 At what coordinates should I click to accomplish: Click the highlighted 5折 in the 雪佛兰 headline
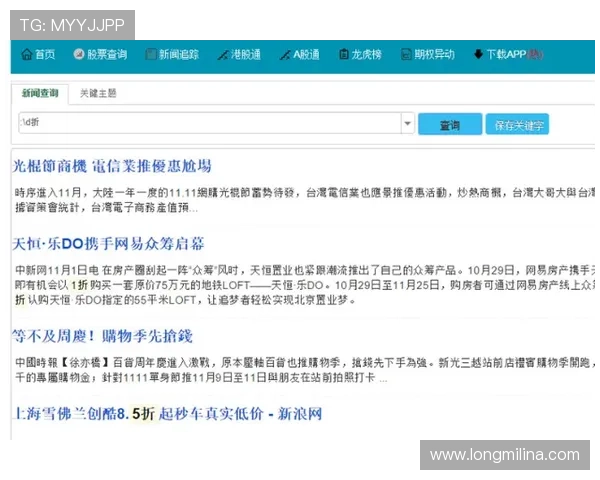143,414
